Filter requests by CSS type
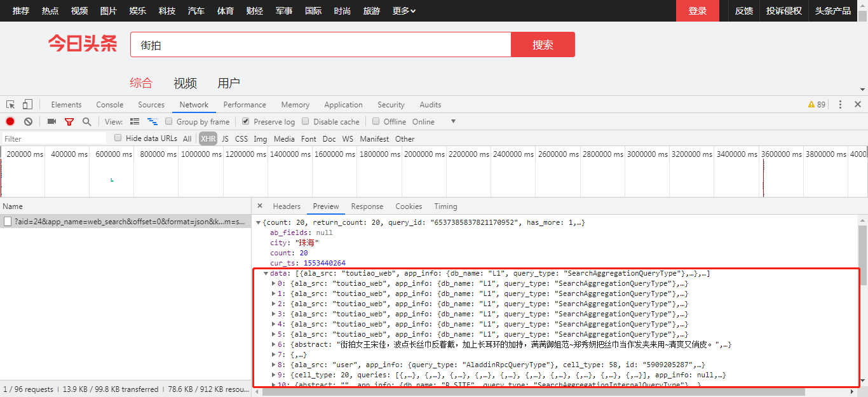The image size is (868, 397). (241, 138)
